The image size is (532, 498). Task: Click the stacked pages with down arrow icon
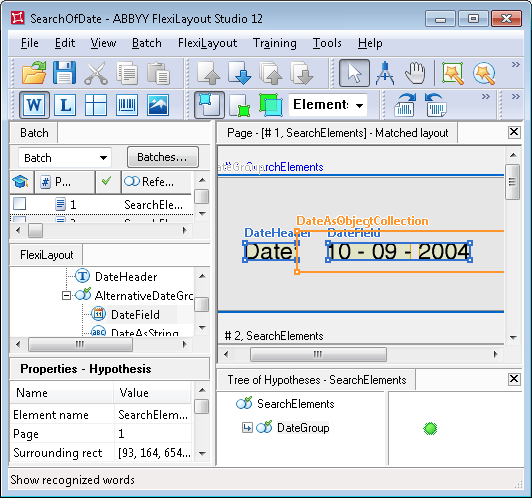point(302,73)
